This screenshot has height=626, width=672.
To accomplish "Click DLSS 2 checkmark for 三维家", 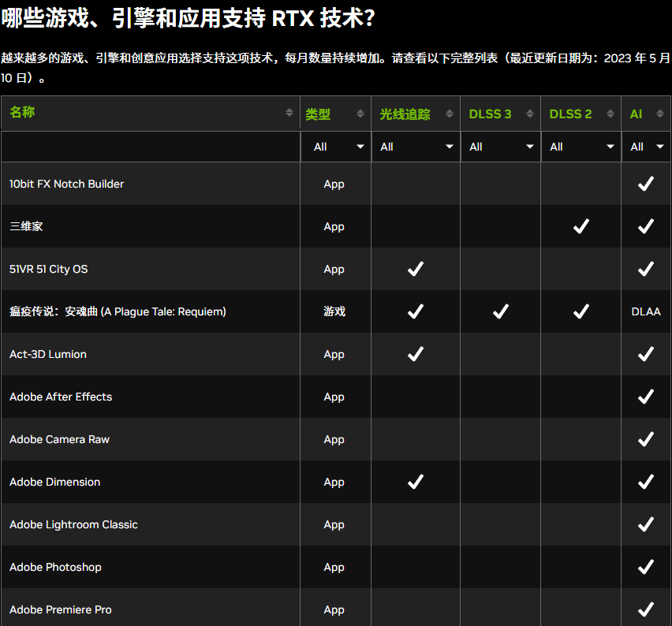I will [581, 226].
